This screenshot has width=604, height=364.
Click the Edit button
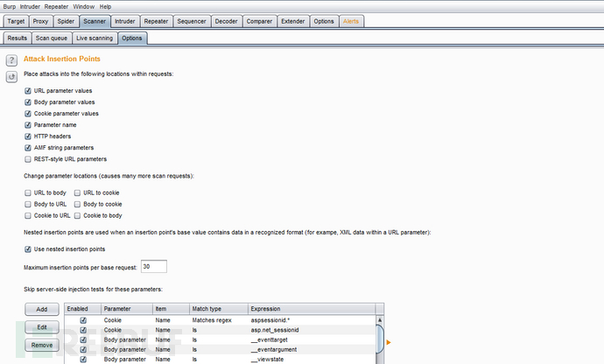pos(42,327)
